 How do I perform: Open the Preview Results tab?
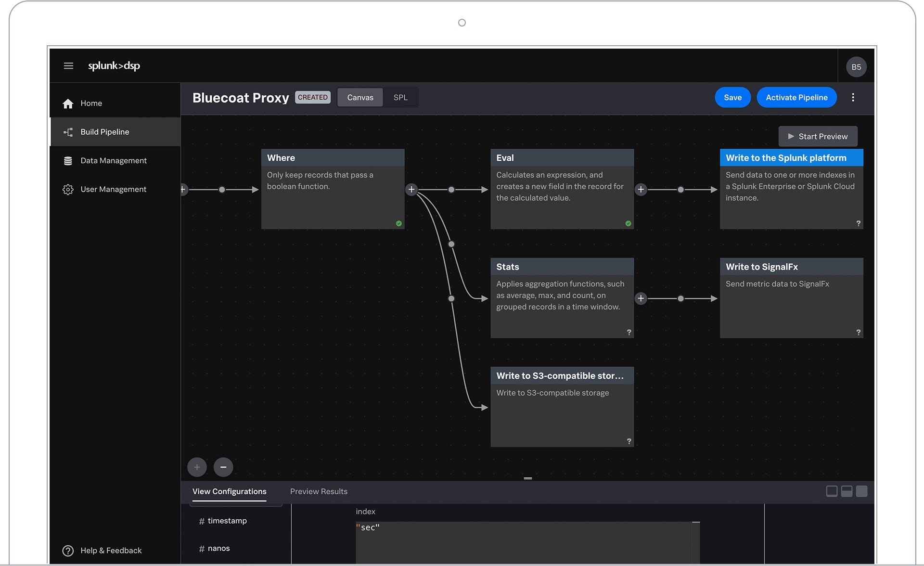pyautogui.click(x=319, y=491)
